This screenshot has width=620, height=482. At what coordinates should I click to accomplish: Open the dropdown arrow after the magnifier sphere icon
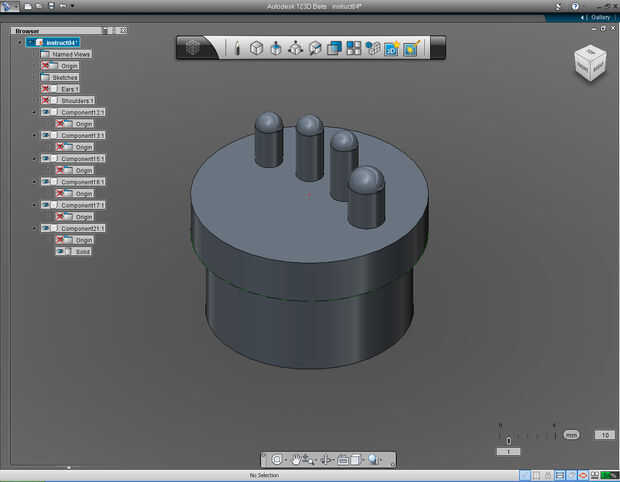pos(381,459)
